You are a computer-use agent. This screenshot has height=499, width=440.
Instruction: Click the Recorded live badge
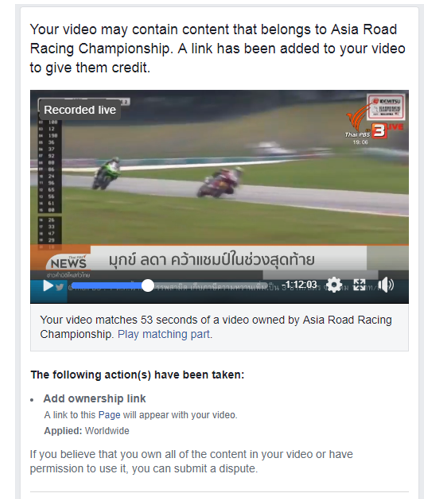[x=80, y=110]
